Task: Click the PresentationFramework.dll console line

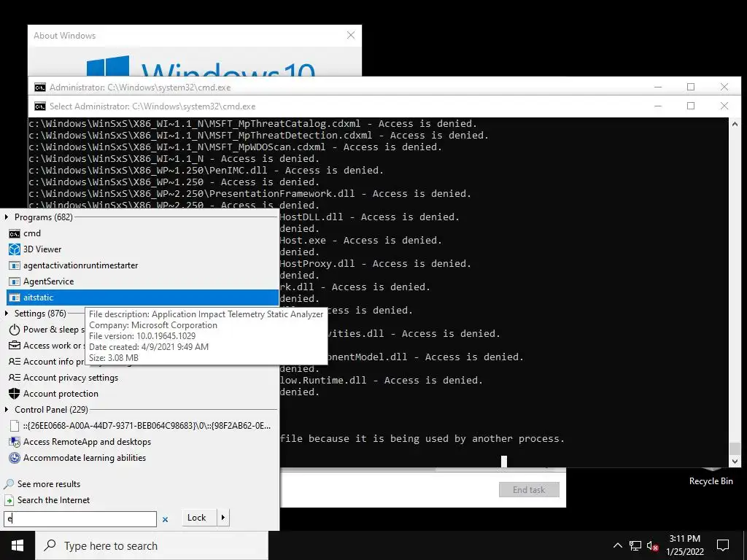Action: [x=249, y=194]
